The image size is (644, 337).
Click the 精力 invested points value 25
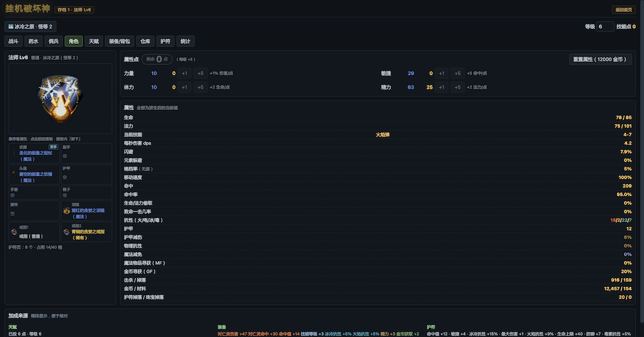(x=429, y=87)
